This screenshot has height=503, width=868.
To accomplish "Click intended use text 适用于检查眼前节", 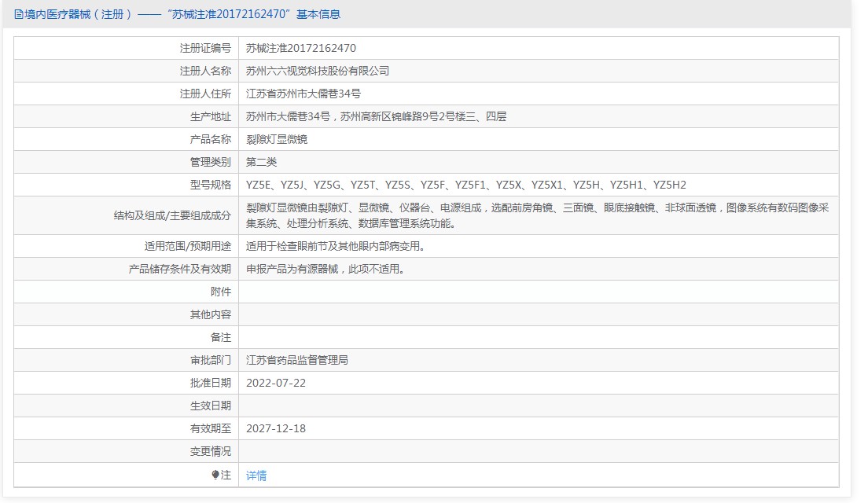I will point(336,246).
